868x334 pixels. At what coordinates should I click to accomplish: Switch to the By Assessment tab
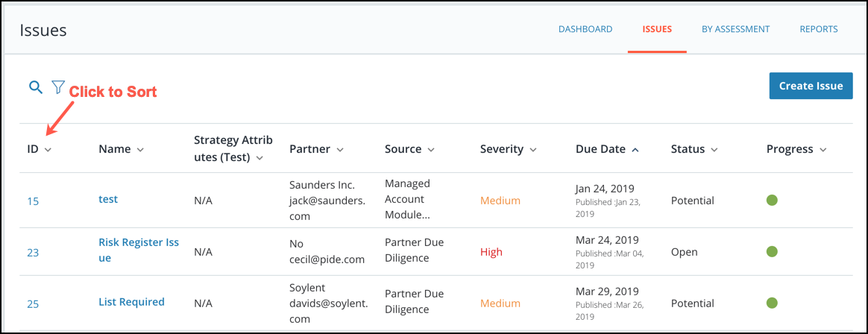click(x=736, y=29)
